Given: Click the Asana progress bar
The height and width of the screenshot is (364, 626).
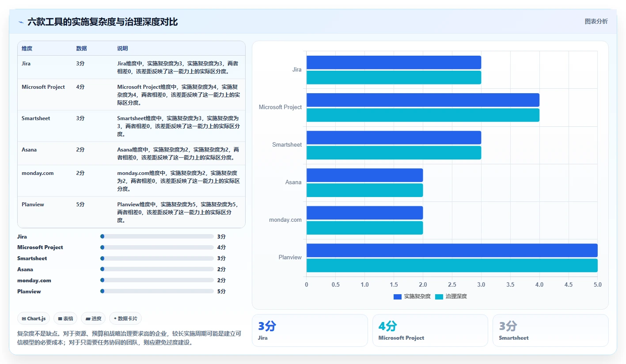Looking at the screenshot, I should point(157,269).
